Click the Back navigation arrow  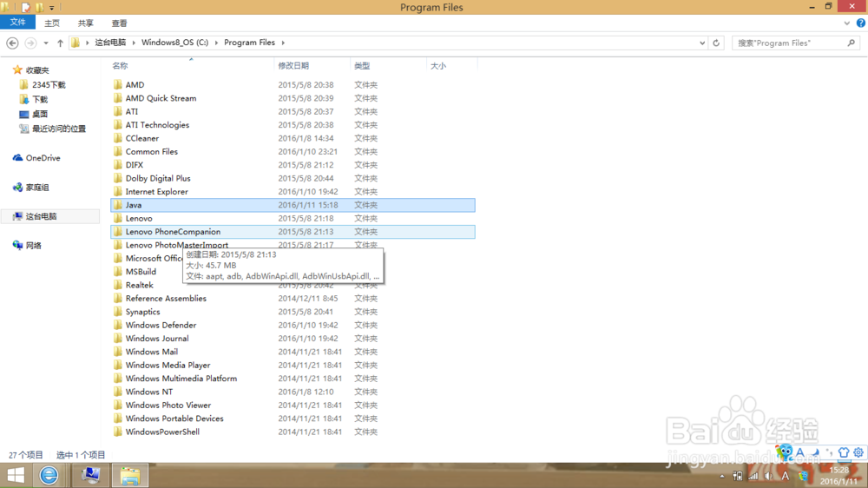click(x=12, y=43)
